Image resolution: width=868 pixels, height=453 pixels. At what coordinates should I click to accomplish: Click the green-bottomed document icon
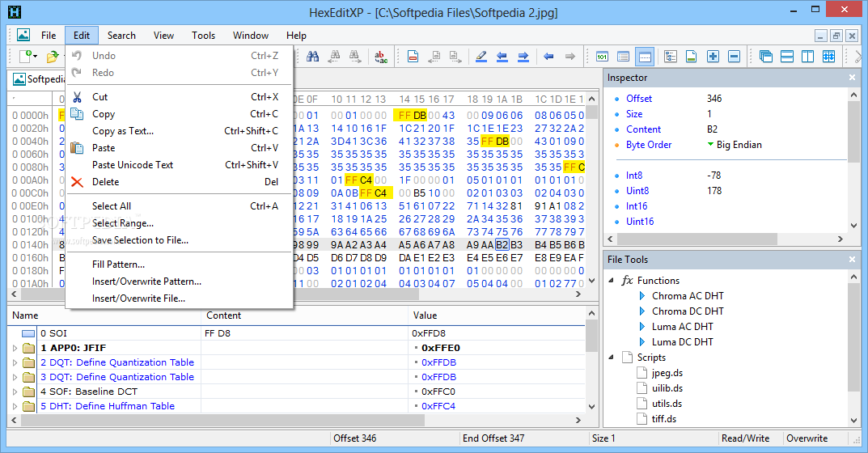click(x=691, y=57)
